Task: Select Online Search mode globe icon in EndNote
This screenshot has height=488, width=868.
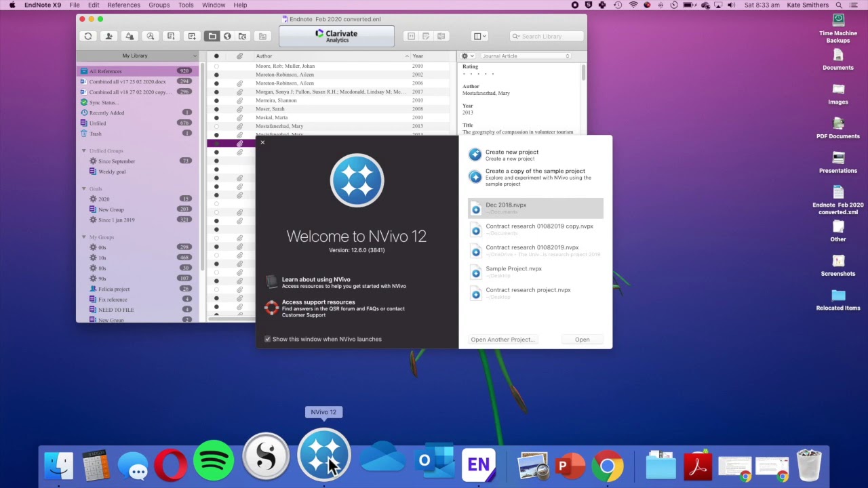Action: pyautogui.click(x=227, y=36)
